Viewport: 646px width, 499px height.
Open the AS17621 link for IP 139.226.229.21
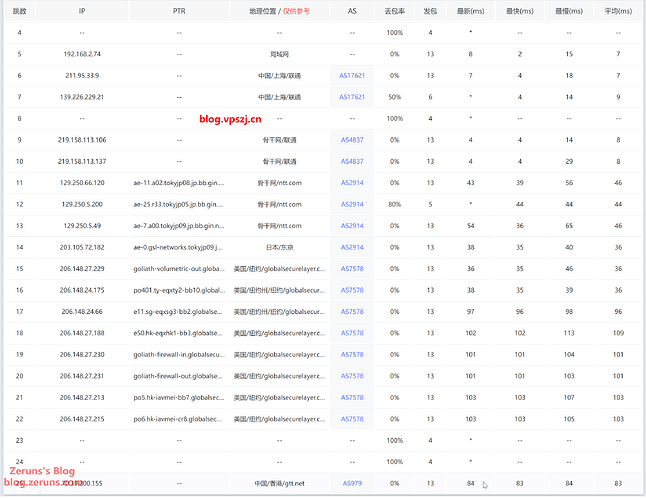(352, 97)
